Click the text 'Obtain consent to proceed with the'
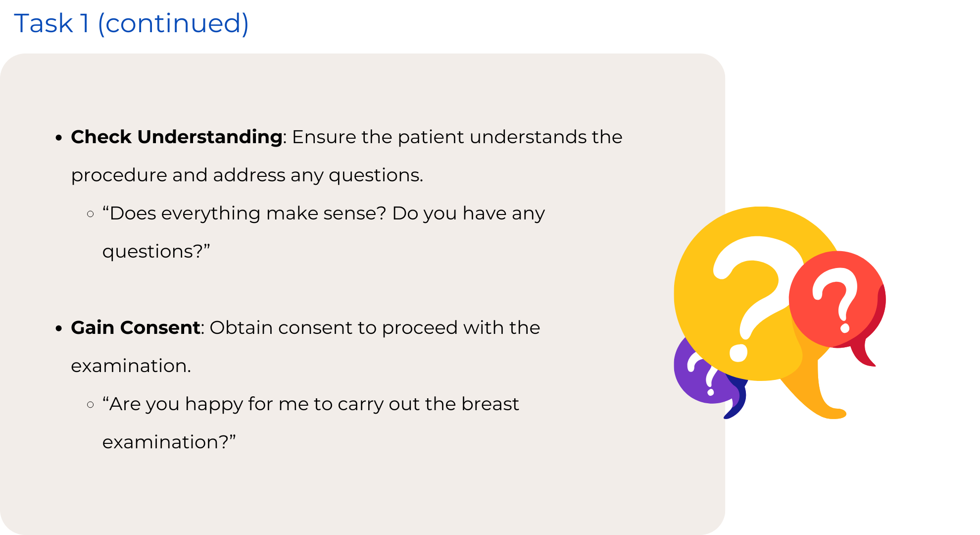The height and width of the screenshot is (535, 980). tap(375, 327)
